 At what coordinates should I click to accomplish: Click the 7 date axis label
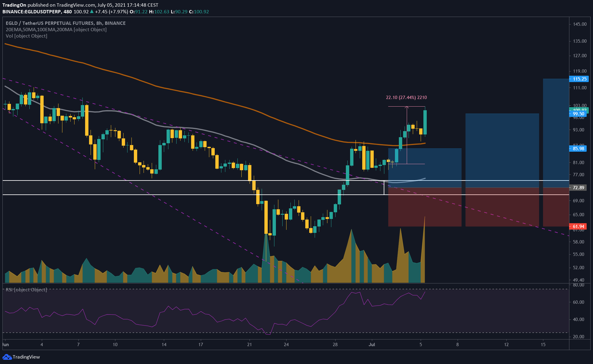click(x=78, y=345)
